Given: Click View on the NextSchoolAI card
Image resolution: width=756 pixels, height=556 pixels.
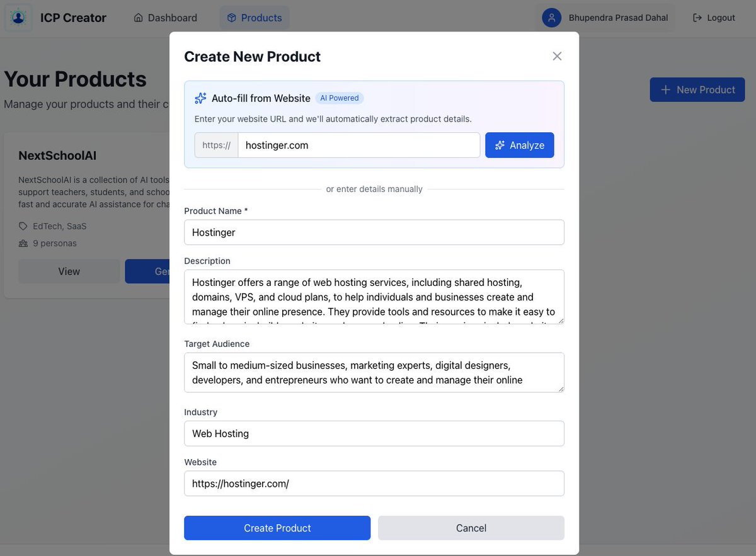Looking at the screenshot, I should tap(69, 271).
